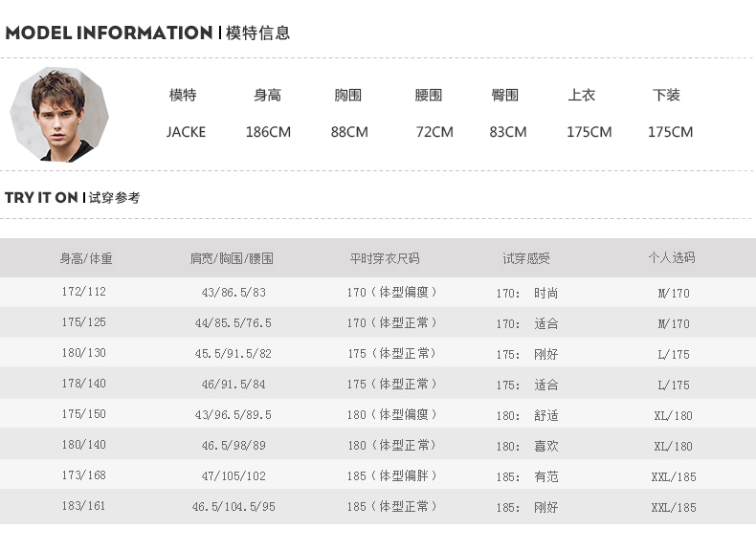Viewport: 756px width, 551px height.
Task: Click the 个人选码 column header
Action: point(672,258)
